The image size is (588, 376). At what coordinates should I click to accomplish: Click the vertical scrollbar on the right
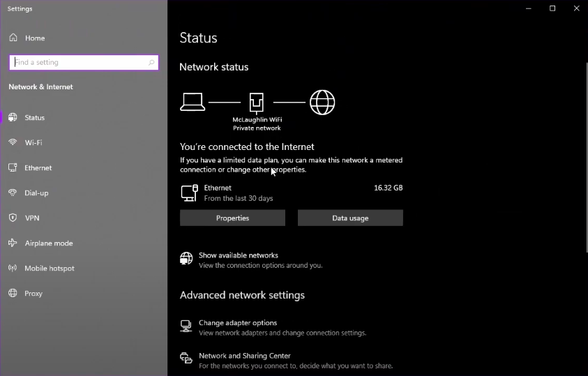(586, 158)
